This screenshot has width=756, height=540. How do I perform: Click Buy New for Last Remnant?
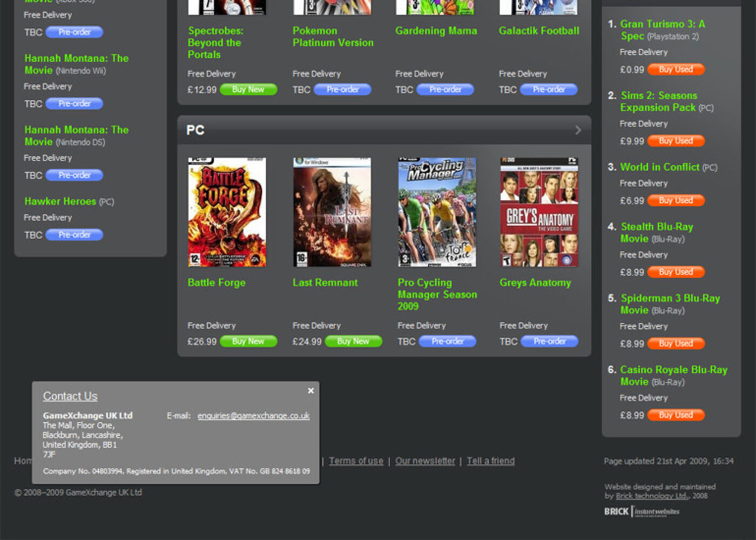(353, 341)
